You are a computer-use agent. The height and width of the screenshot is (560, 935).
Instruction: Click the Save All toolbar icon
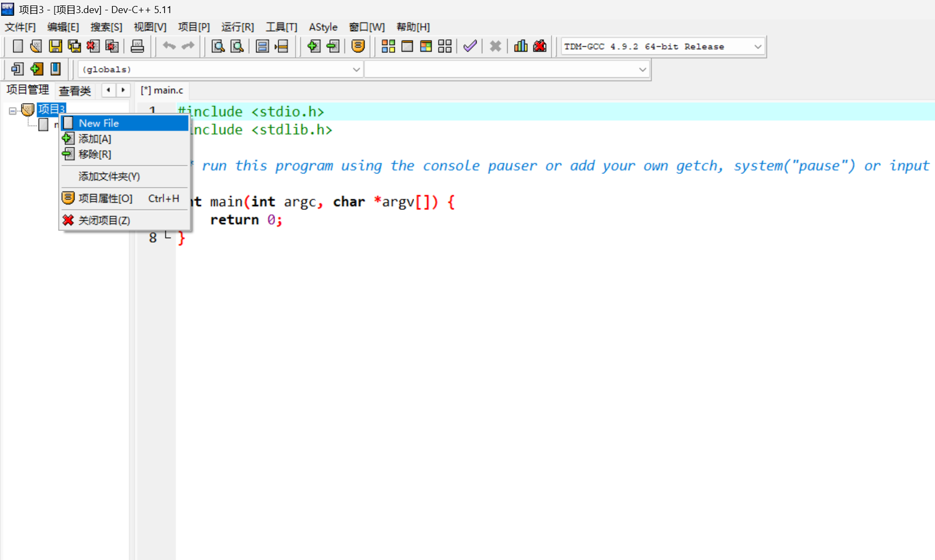(74, 46)
